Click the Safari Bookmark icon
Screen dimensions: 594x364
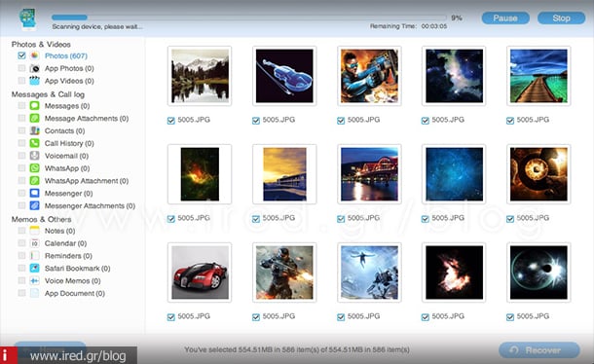34,269
